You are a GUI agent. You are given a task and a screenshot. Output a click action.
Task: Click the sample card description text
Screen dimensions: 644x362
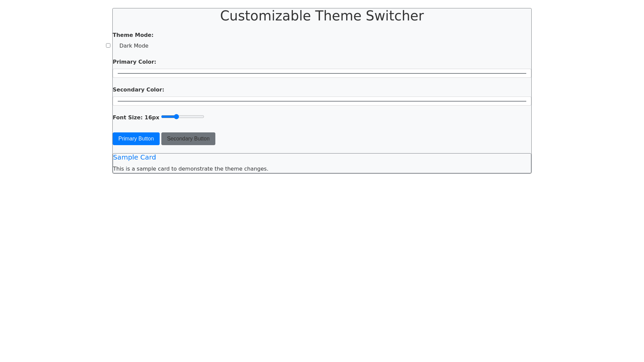point(190,169)
